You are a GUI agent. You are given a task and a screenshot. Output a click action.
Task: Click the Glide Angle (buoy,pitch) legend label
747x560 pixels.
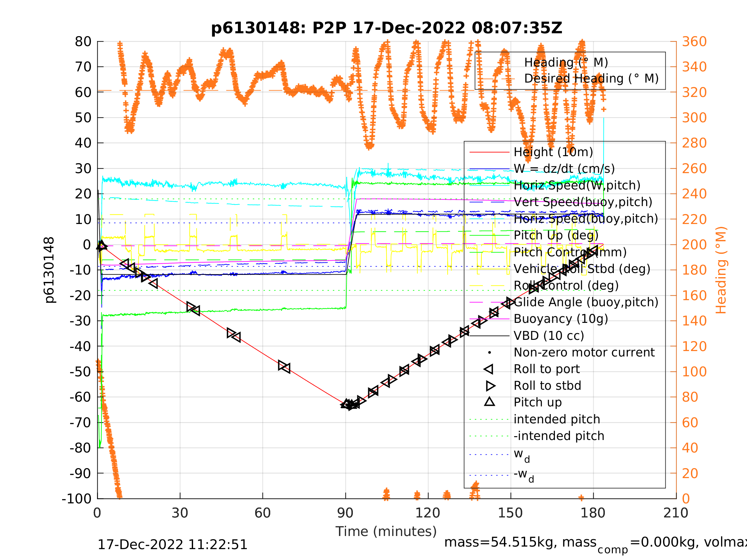coord(586,302)
